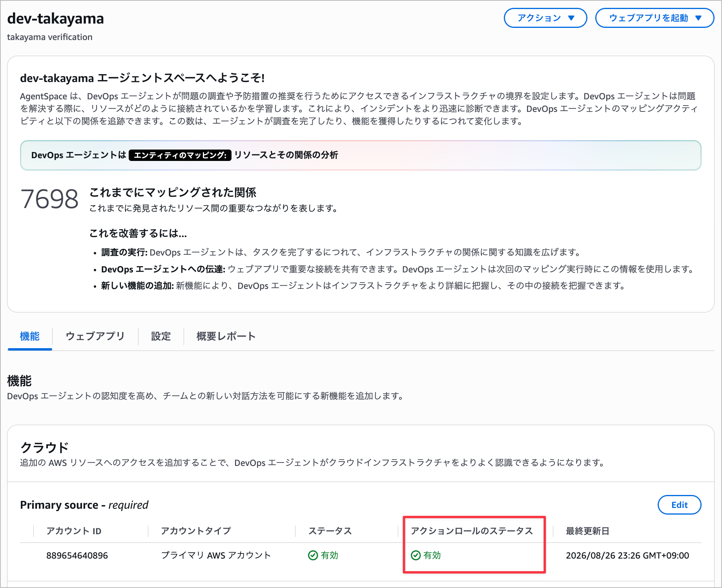Click the mapped relationships count 7698
This screenshot has height=588, width=722.
tap(49, 199)
